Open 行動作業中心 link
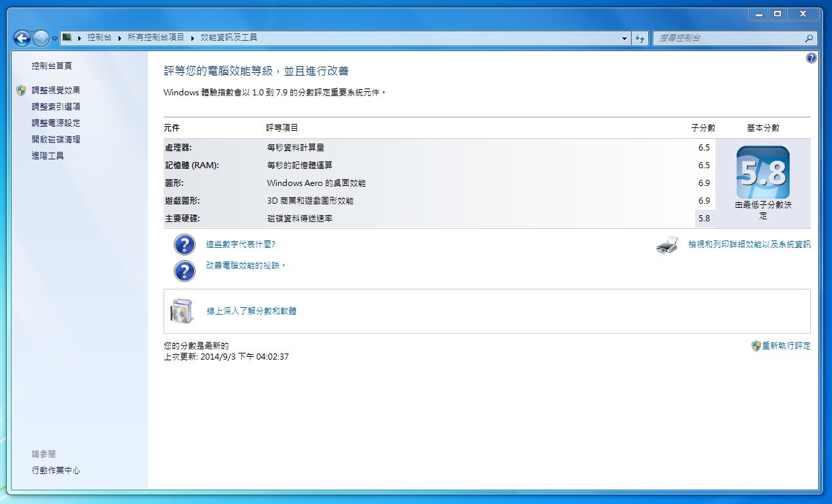Image resolution: width=832 pixels, height=504 pixels. click(56, 471)
